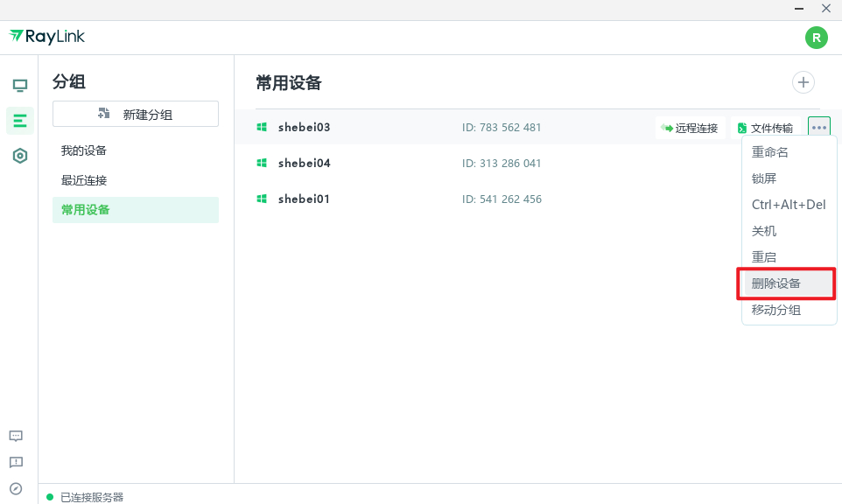Click the 新建分组 button
842x504 pixels.
tap(135, 114)
